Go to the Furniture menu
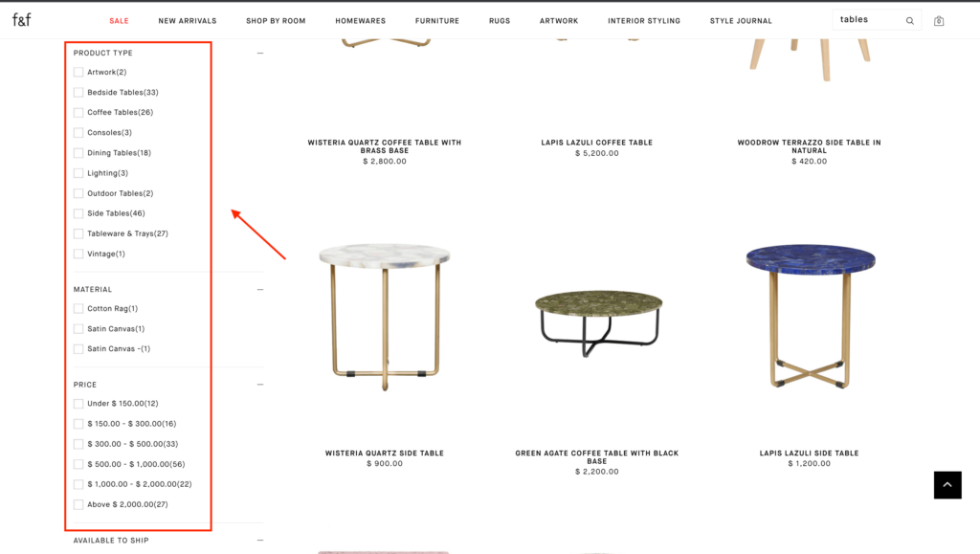Screen dimensions: 980x554 (436, 21)
